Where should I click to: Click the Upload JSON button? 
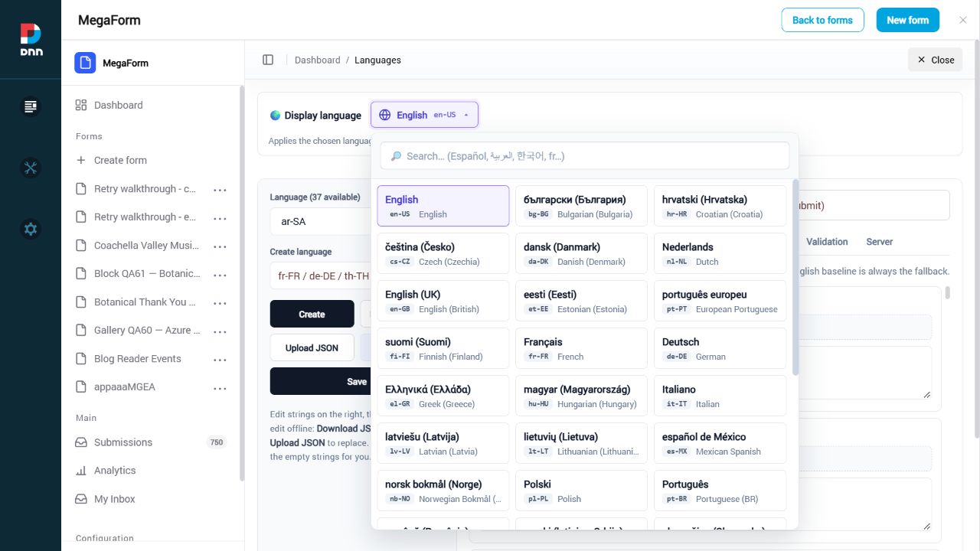(312, 347)
